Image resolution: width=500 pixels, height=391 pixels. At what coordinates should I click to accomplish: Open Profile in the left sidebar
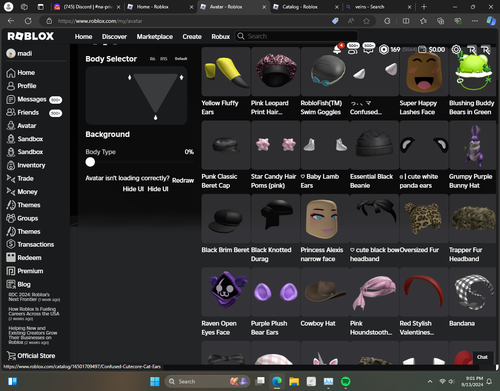(x=21, y=86)
